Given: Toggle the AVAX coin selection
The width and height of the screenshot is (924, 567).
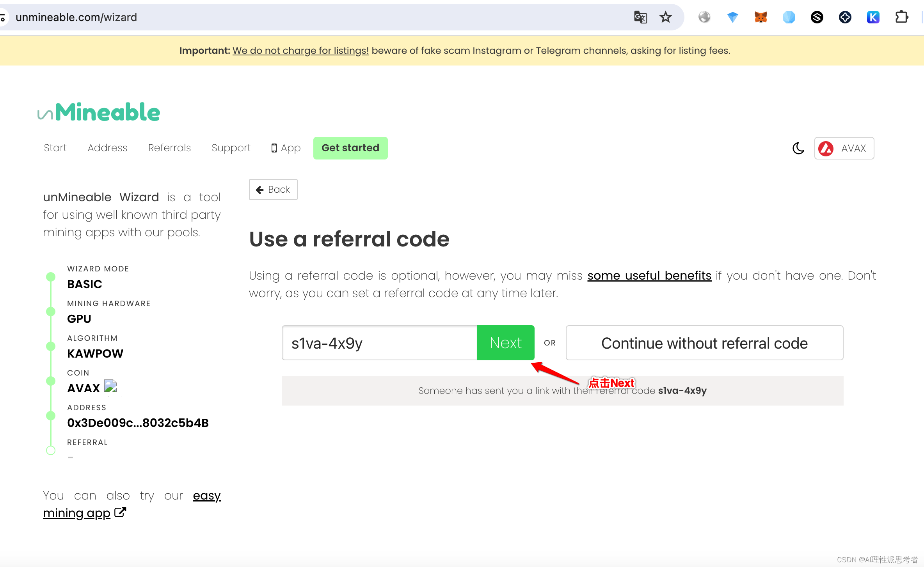Looking at the screenshot, I should click(x=845, y=148).
